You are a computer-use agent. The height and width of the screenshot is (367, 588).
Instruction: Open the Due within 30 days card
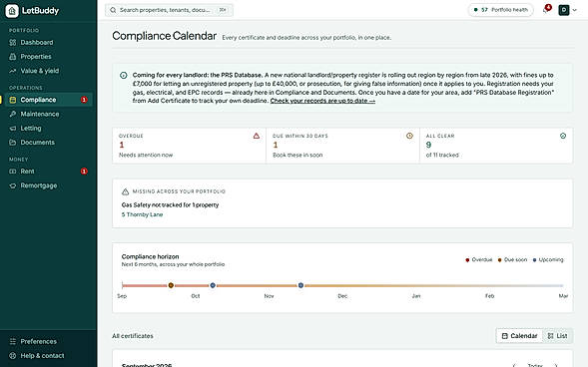point(342,146)
